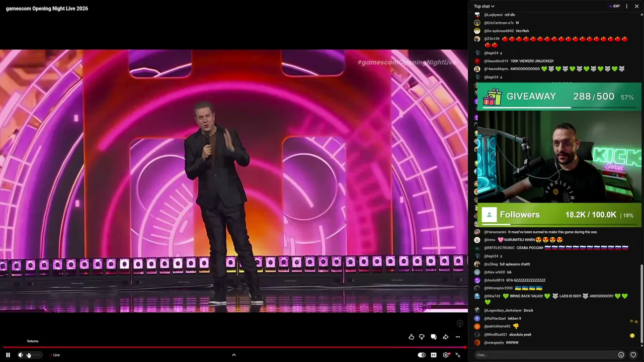This screenshot has width=644, height=362.
Task: Exit full screen mode
Action: 458,355
